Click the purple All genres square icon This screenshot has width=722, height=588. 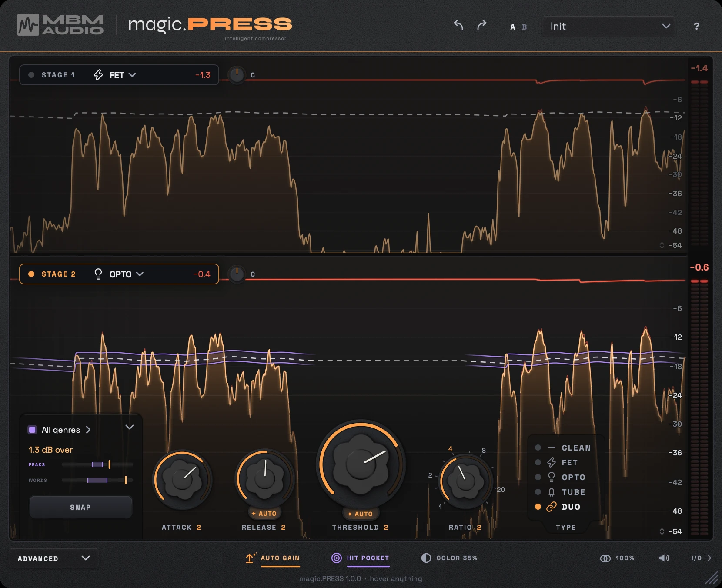[x=32, y=430]
